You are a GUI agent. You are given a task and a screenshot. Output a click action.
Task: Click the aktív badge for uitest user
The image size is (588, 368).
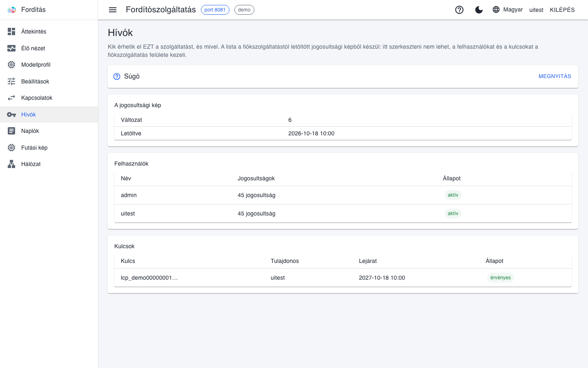click(453, 213)
